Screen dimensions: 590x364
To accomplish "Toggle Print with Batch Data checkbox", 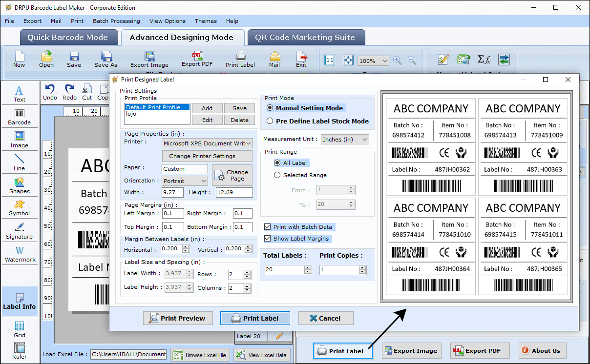I will coord(267,227).
